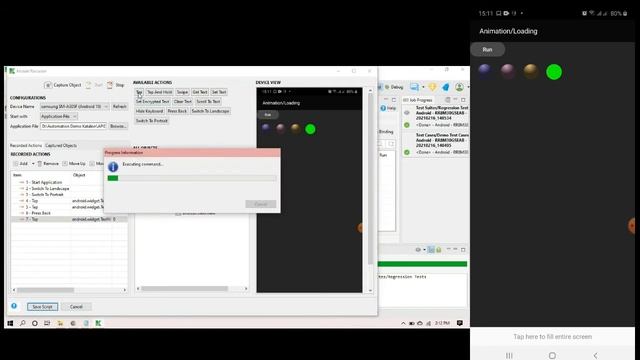Switch to the Recorded Actions tab
Viewport: 640px width, 360px height.
[x=26, y=146]
